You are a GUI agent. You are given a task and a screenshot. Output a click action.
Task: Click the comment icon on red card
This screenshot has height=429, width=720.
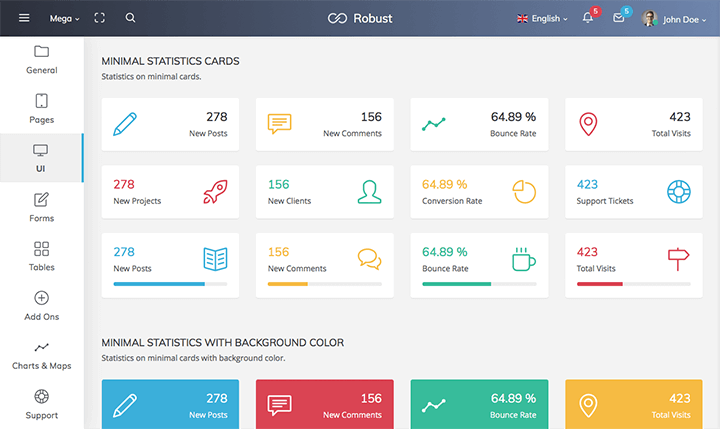[279, 406]
